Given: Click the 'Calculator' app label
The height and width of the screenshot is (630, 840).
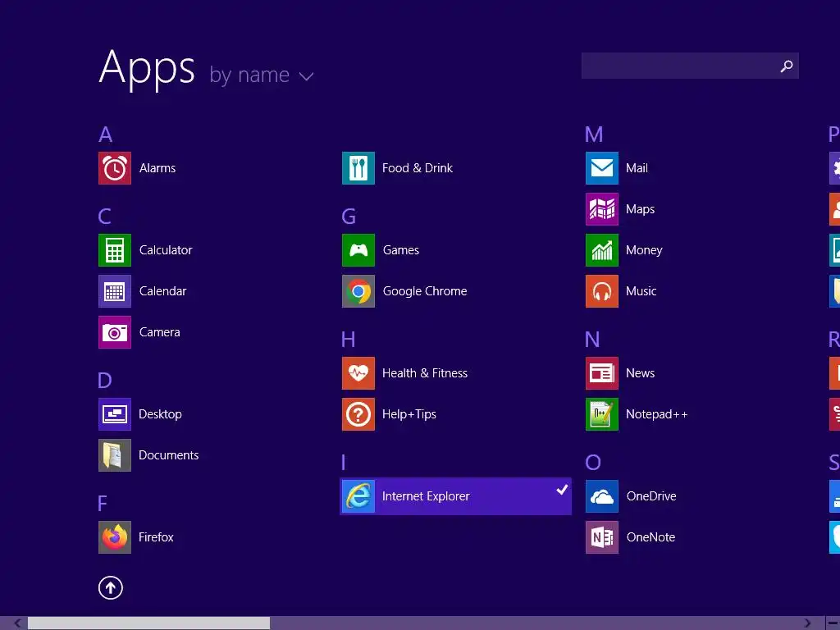Looking at the screenshot, I should click(x=166, y=250).
